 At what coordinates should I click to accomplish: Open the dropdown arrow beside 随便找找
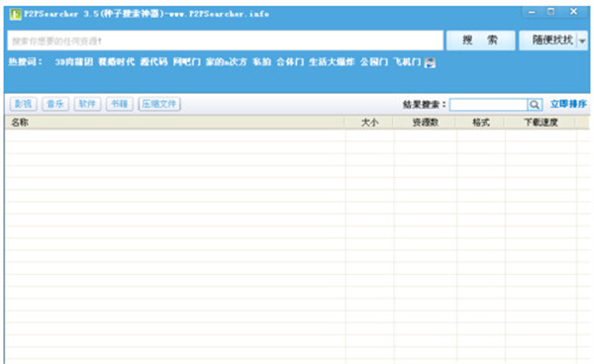[582, 41]
